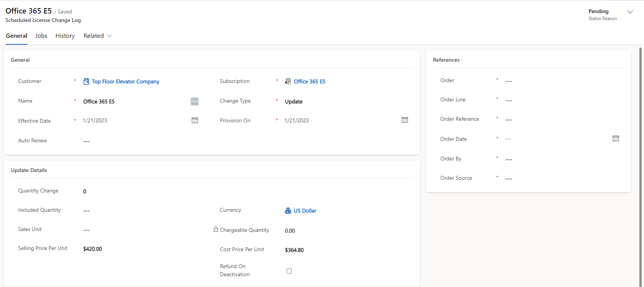Click the Pending status reason
Image resolution: width=644 pixels, height=287 pixels.
598,11
